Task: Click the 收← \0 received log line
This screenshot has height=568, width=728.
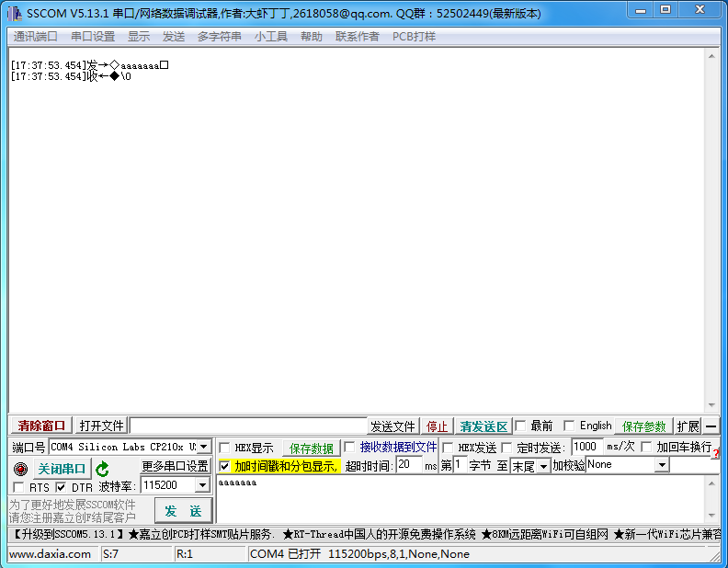Action: pyautogui.click(x=71, y=76)
